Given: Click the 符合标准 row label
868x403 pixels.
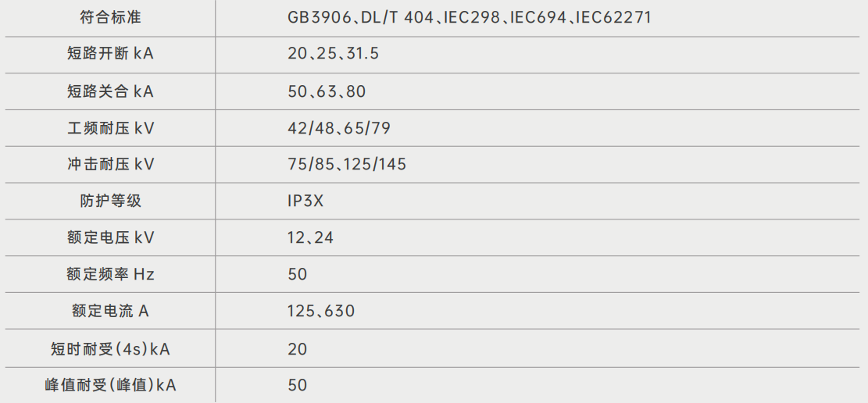Looking at the screenshot, I should tap(110, 17).
